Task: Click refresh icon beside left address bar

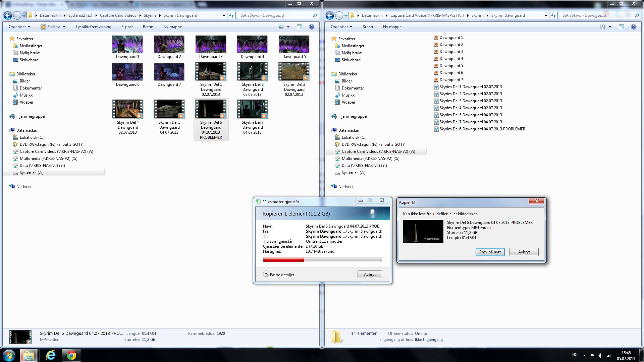Action: click(231, 15)
